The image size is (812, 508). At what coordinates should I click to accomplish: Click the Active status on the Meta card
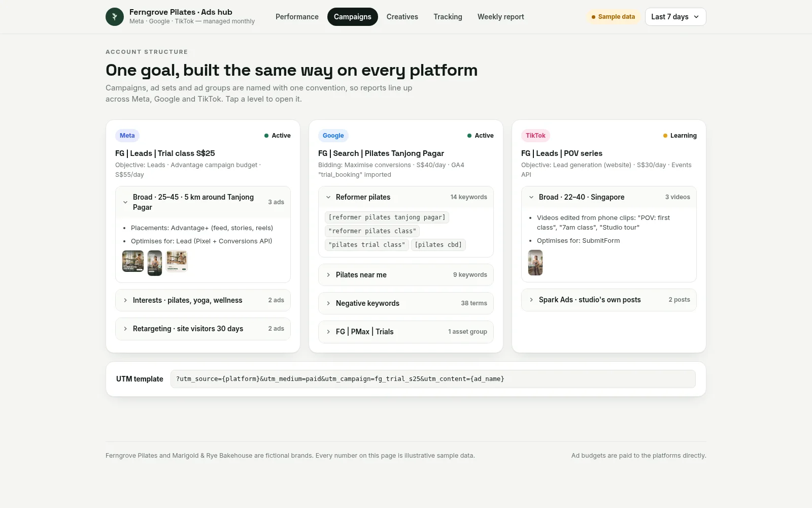(x=278, y=136)
